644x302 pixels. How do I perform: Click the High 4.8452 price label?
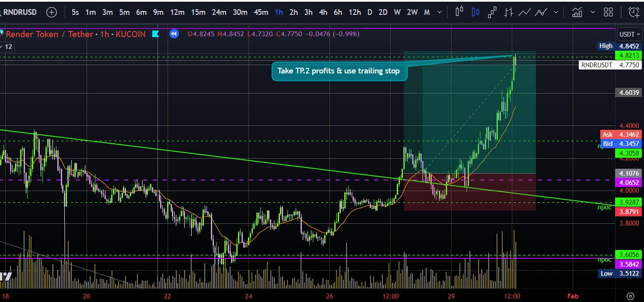619,46
